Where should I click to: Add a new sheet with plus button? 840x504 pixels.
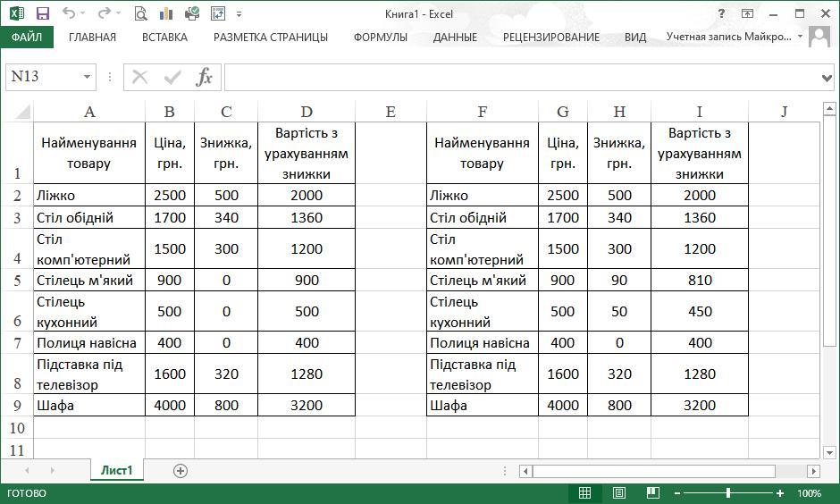tap(181, 471)
